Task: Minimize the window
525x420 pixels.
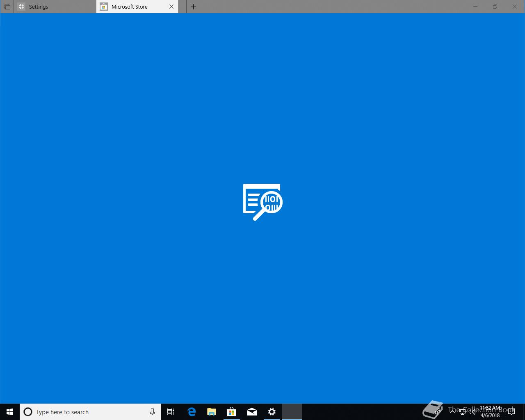Action: click(475, 7)
